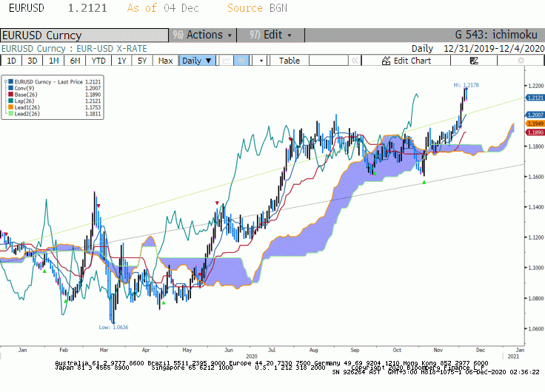Select 'Lead1(26)' legend entry text
The width and height of the screenshot is (545, 392).
tap(27, 107)
